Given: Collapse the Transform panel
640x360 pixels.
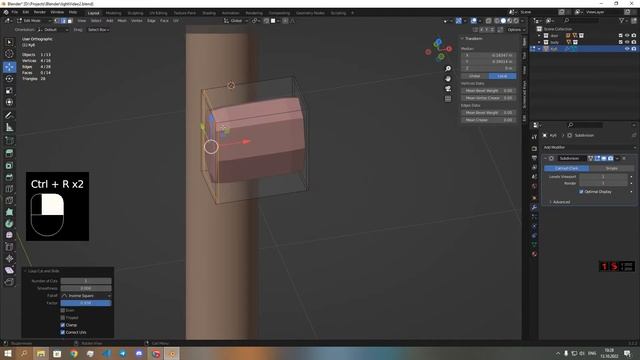Looking at the screenshot, I should tap(472, 38).
